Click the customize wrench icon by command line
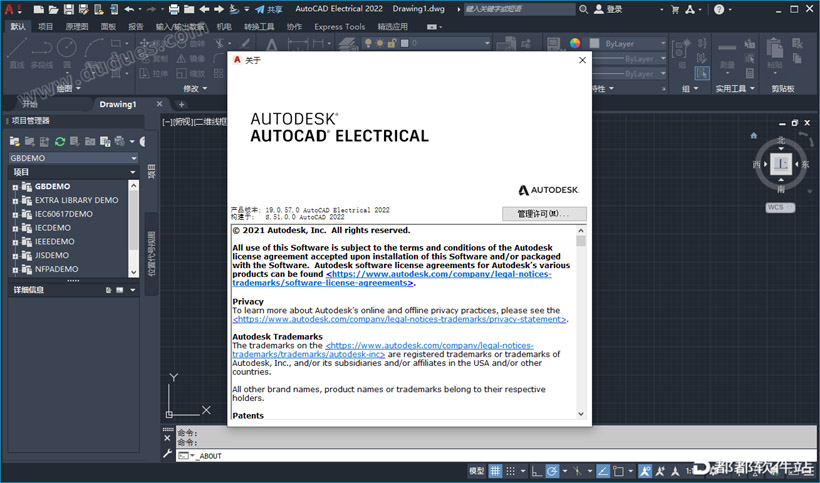Screen dimensions: 820x483 167,454
